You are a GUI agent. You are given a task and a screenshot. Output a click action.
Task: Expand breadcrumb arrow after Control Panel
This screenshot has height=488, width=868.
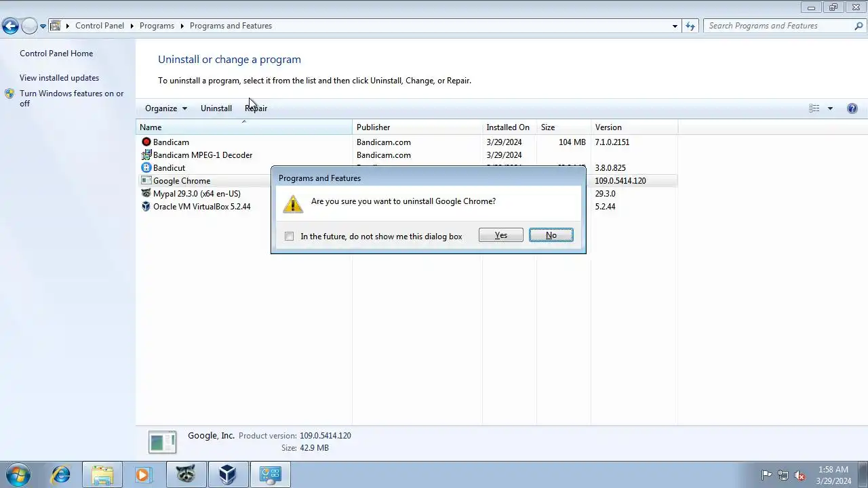(132, 26)
